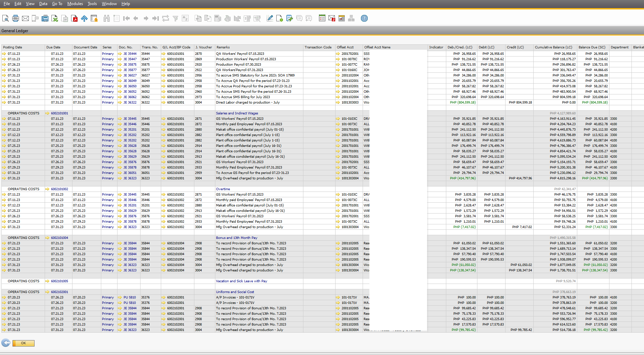This screenshot has height=355, width=644.
Task: Click 'JE 36027' document number
Action: tap(130, 75)
